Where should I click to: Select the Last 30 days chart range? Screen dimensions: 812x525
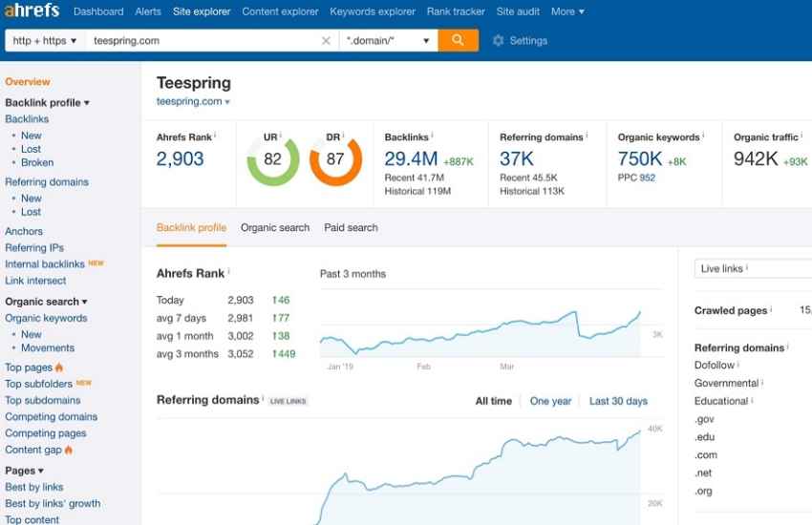coord(618,401)
